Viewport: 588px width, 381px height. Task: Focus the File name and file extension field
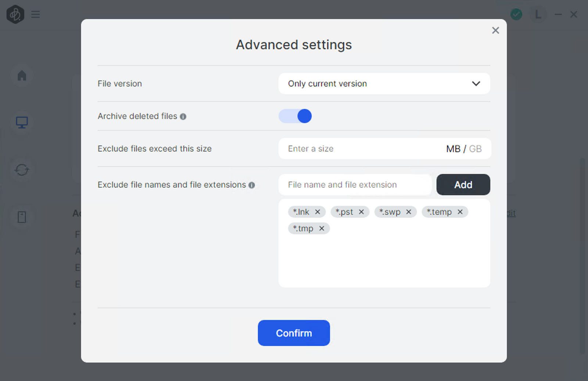point(355,184)
